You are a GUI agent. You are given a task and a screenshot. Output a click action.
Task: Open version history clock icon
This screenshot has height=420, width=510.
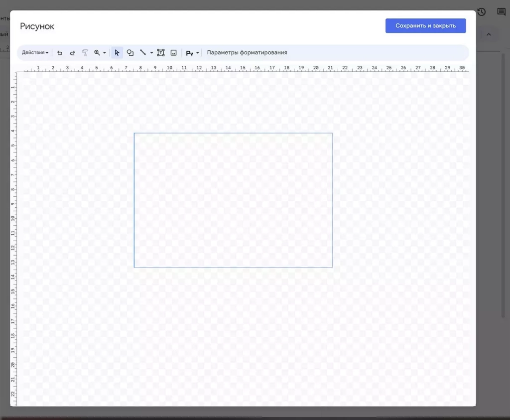click(x=481, y=12)
